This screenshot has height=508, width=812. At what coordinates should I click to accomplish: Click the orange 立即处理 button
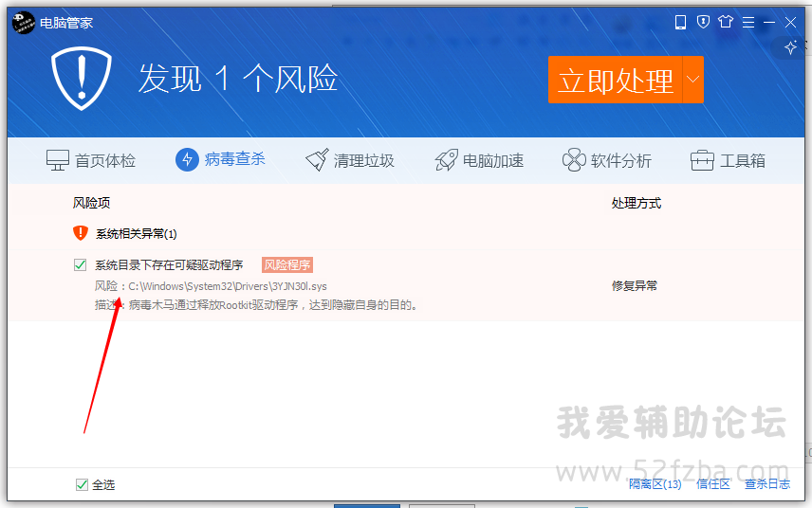click(616, 80)
